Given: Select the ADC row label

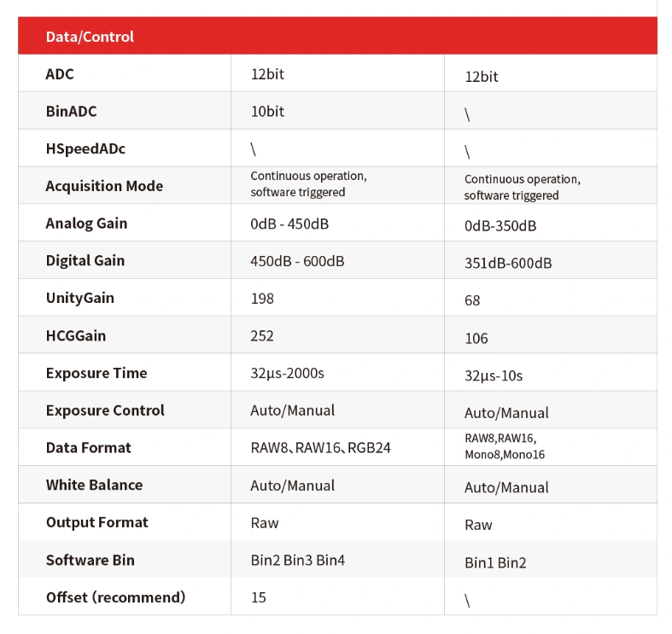Looking at the screenshot, I should click(60, 74).
